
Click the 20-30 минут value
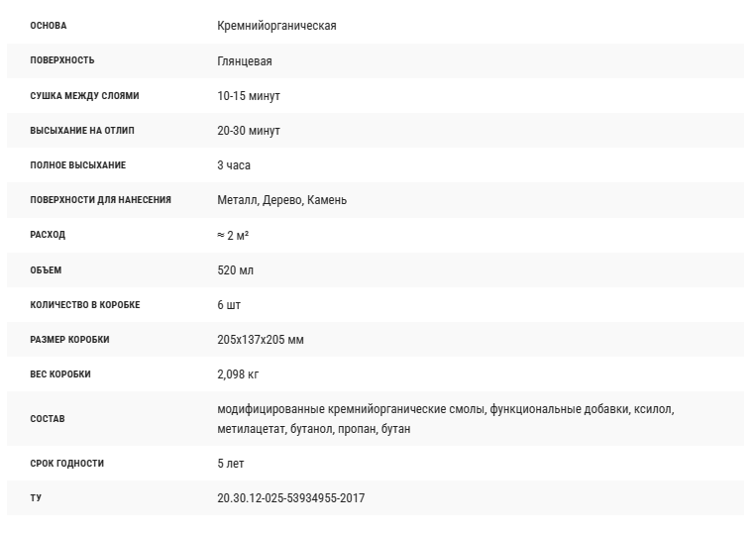point(249,131)
